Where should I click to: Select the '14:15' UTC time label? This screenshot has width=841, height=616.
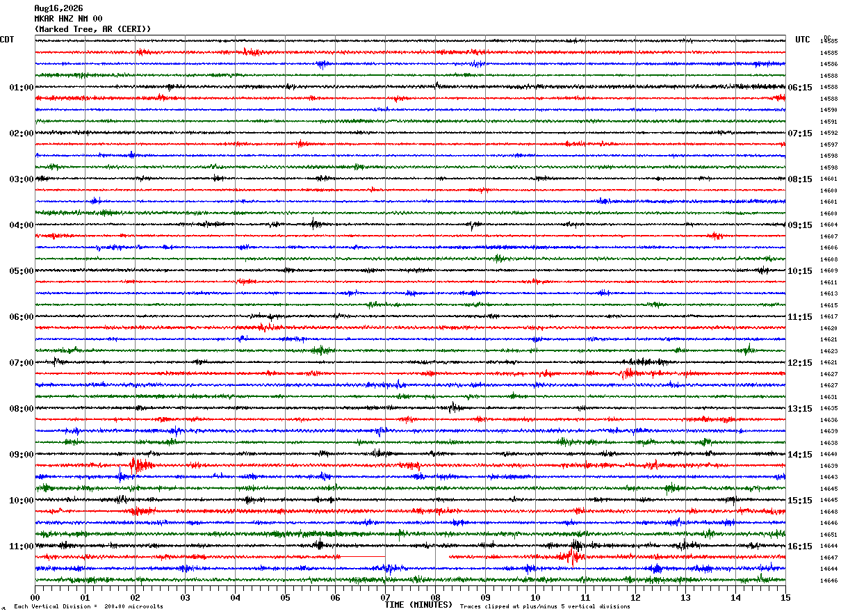coord(800,455)
